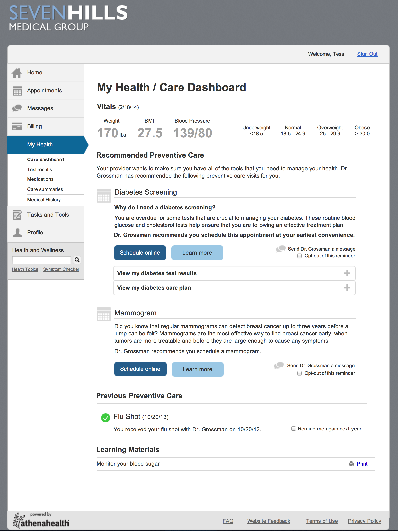Open Appointments via the calendar icon

click(18, 90)
